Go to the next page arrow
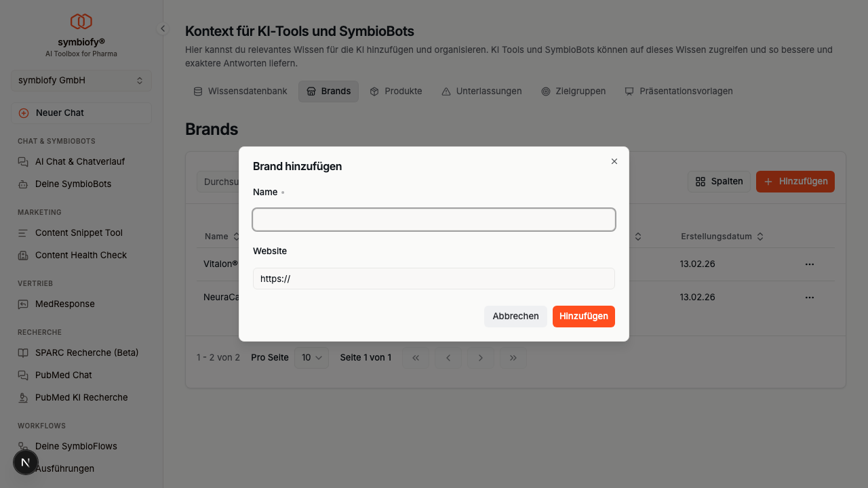The height and width of the screenshot is (488, 868). [x=481, y=358]
